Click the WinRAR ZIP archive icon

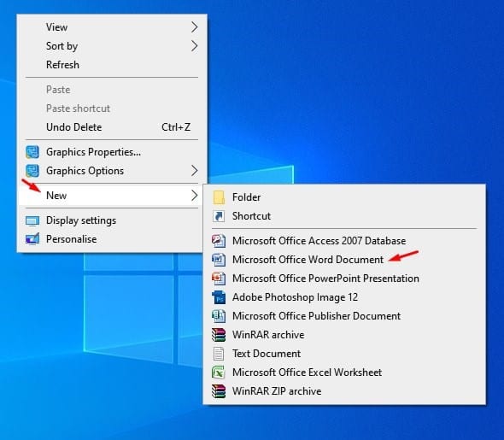(x=219, y=391)
